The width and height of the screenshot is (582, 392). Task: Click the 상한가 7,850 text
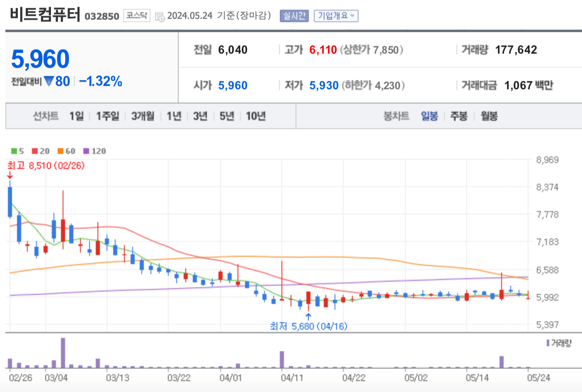pyautogui.click(x=371, y=50)
